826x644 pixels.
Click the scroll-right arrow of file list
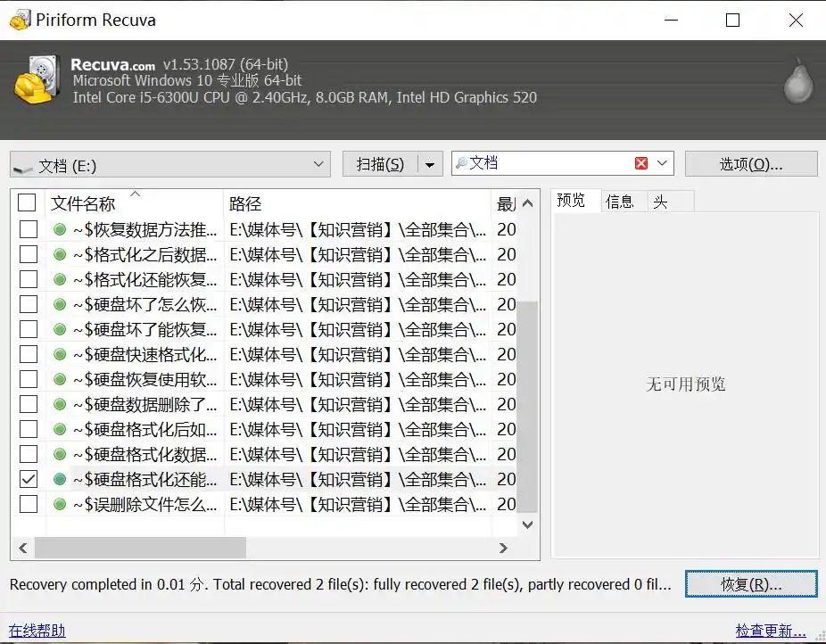click(503, 549)
